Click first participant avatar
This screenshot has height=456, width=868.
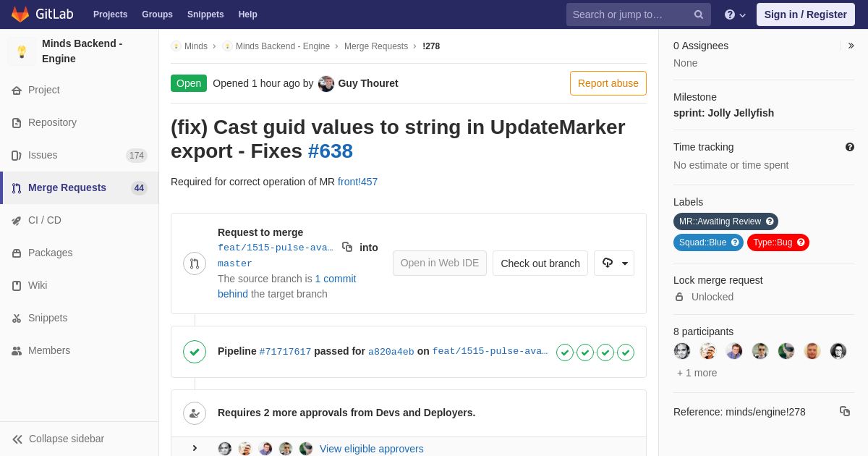tap(682, 351)
